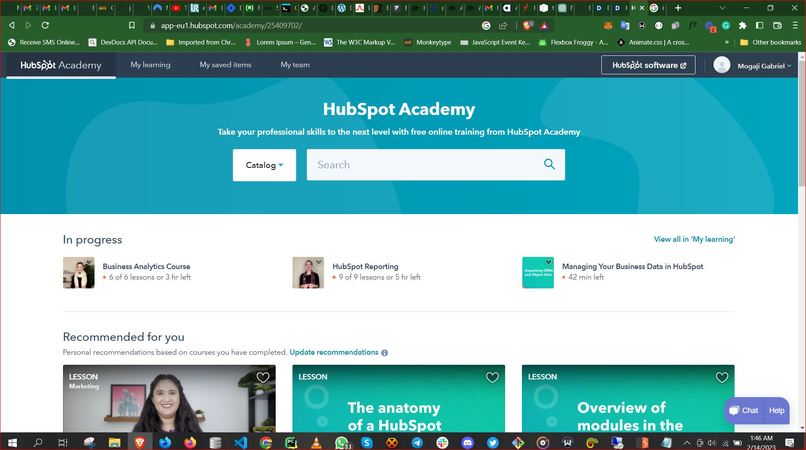This screenshot has width=806, height=450.
Task: Open VLC from taskbar
Action: pyautogui.click(x=316, y=442)
